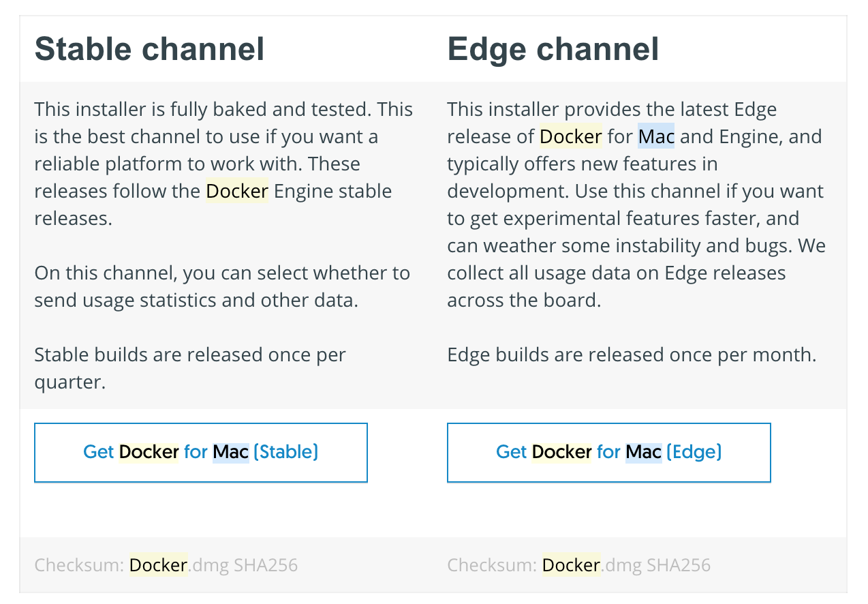Click highlighted Docker in Edge checksum line
Screen dimensions: 868x604
pos(571,565)
